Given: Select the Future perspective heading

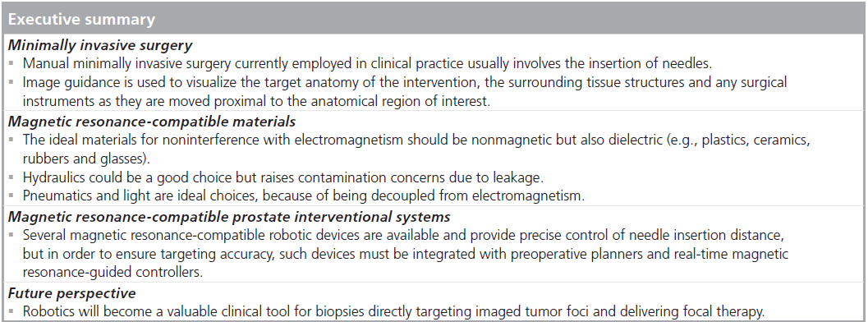Looking at the screenshot, I should point(72,292).
